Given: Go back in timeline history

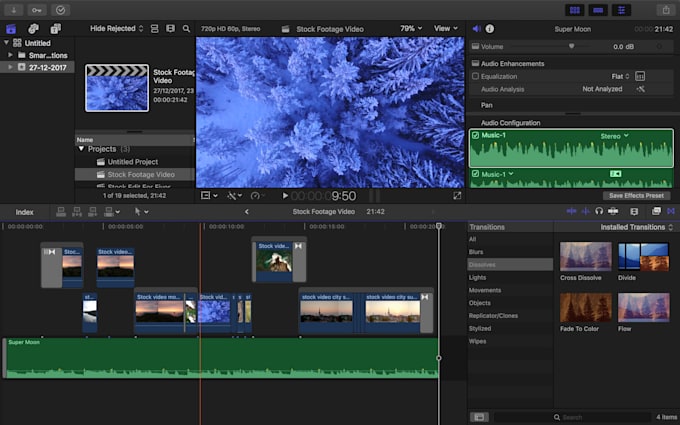Looking at the screenshot, I should 247,212.
